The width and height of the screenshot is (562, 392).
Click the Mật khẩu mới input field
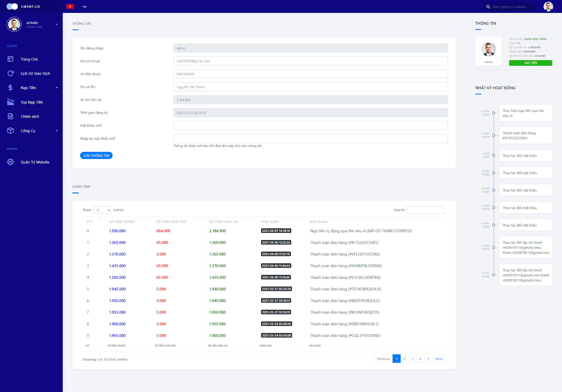[x=310, y=126]
